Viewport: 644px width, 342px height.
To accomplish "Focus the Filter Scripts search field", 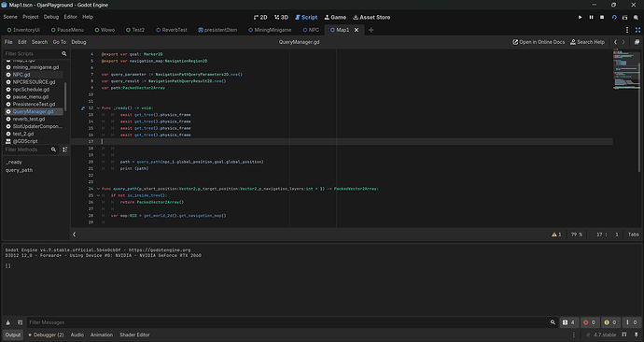I will pyautogui.click(x=32, y=54).
